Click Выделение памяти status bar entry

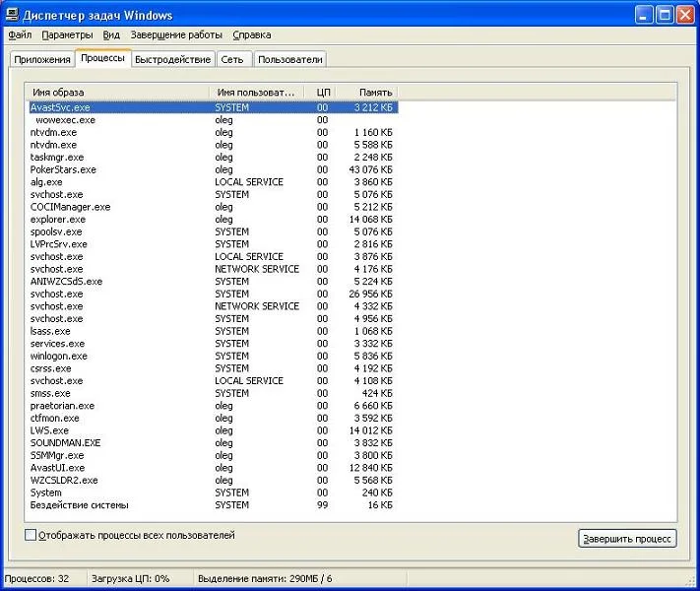pyautogui.click(x=265, y=579)
